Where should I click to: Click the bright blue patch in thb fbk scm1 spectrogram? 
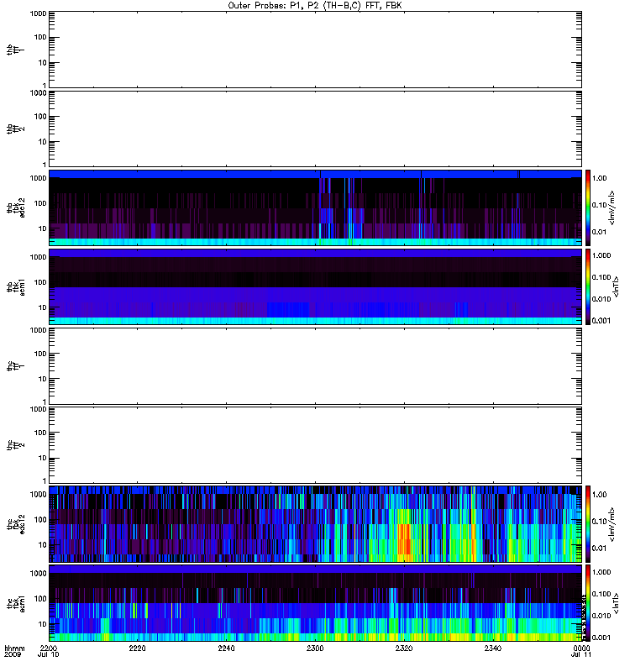click(288, 309)
